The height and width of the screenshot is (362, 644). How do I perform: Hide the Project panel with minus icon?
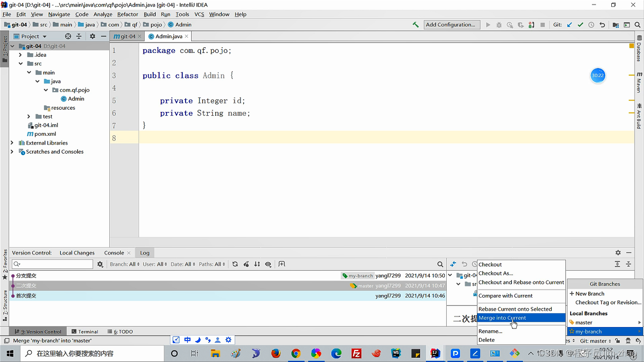coord(104,36)
